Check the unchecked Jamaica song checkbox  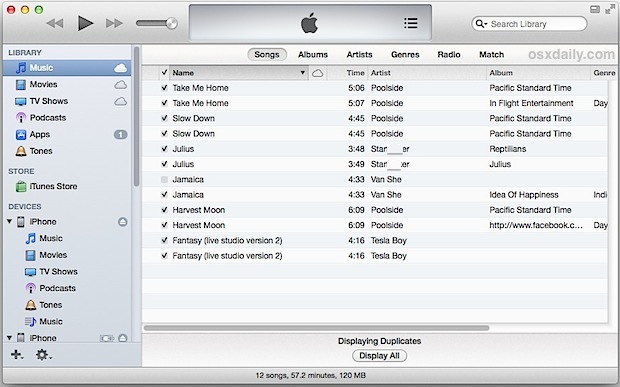[164, 179]
